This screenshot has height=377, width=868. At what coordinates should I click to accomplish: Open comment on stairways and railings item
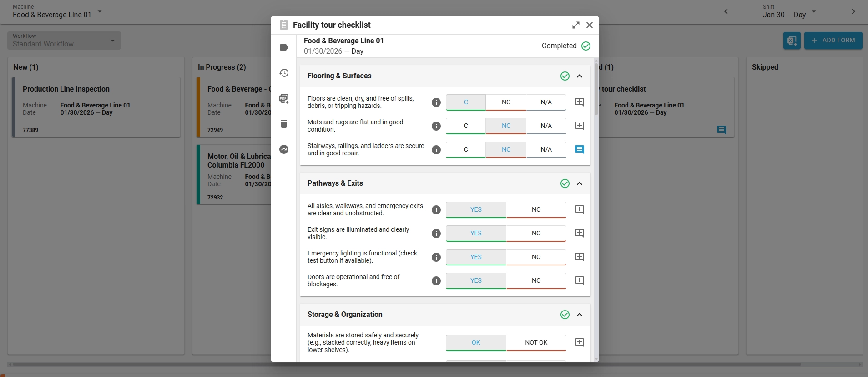tap(580, 149)
